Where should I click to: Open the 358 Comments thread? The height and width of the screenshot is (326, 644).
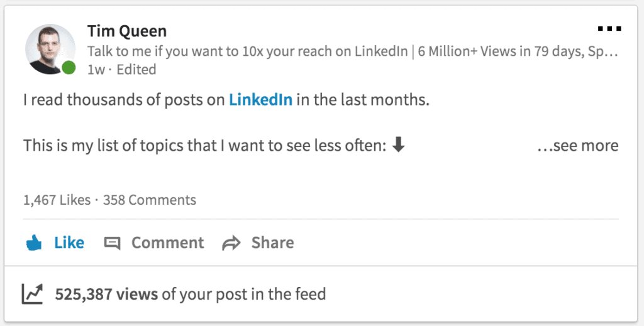coord(150,200)
